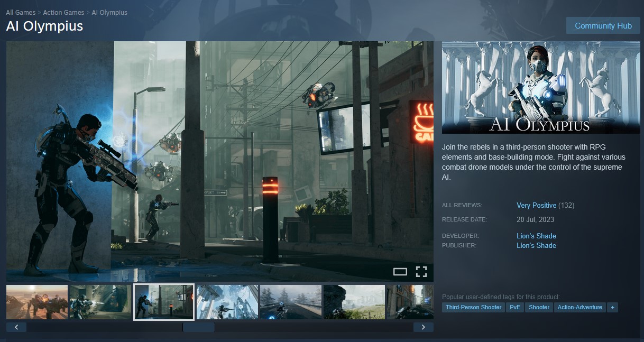Go to Action Games breadcrumb

(x=63, y=12)
